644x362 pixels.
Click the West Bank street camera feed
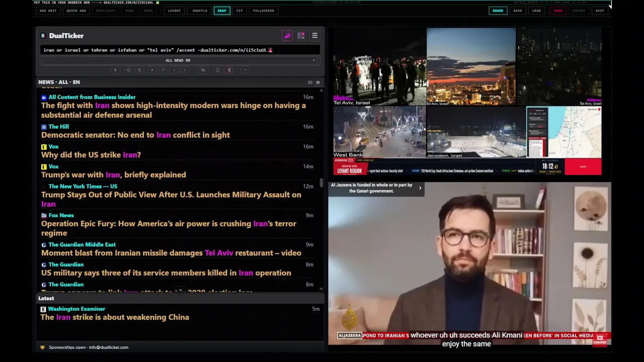(379, 132)
